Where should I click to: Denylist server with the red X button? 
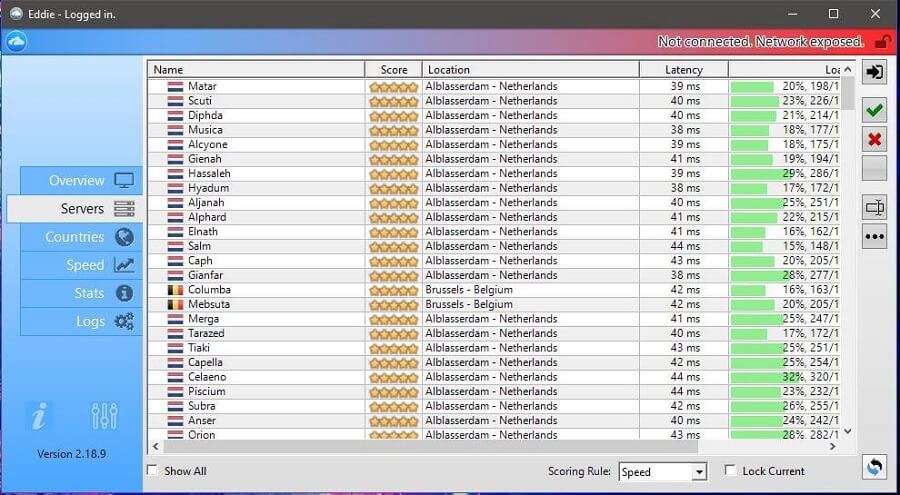click(874, 140)
